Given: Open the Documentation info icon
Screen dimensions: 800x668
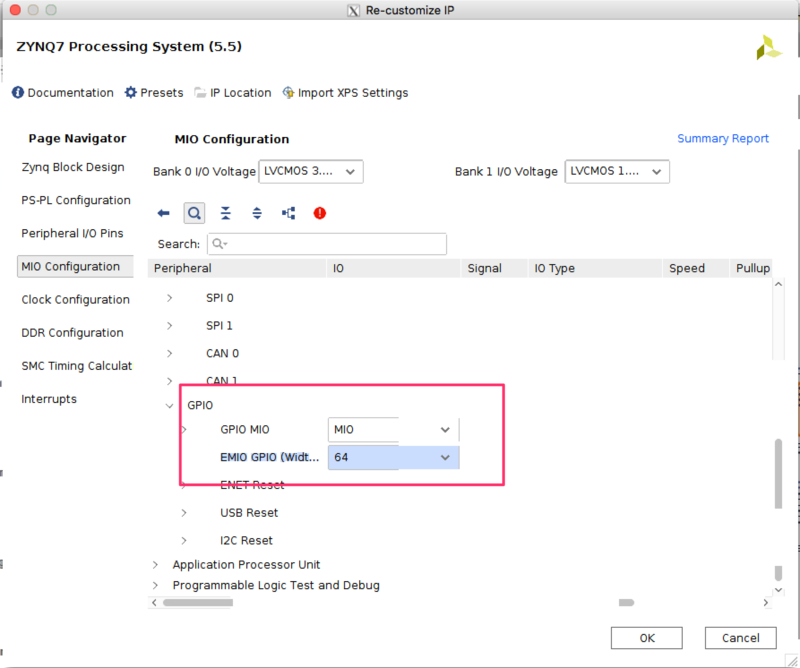Looking at the screenshot, I should point(18,92).
